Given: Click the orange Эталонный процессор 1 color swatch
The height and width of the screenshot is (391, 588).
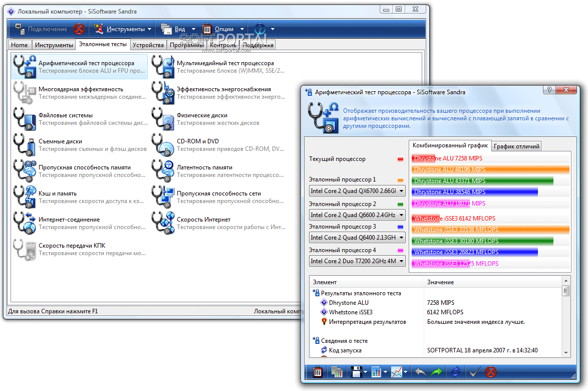Looking at the screenshot, I should (400, 180).
